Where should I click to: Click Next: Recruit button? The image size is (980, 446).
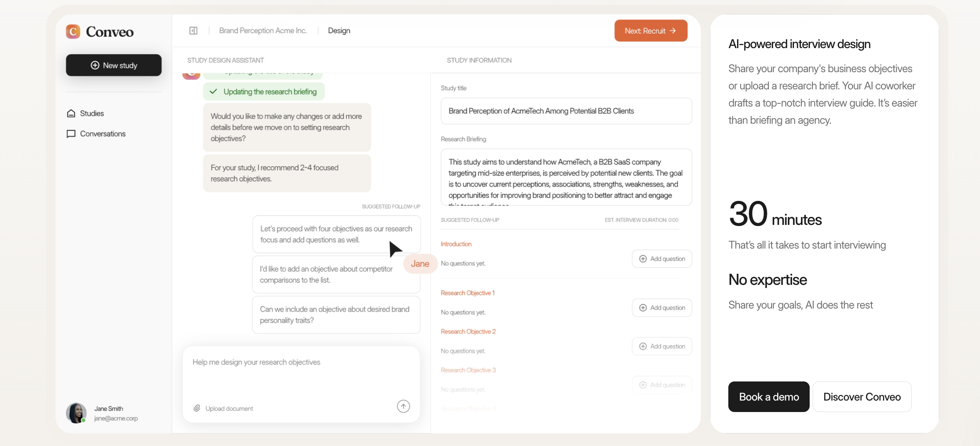[x=651, y=31]
